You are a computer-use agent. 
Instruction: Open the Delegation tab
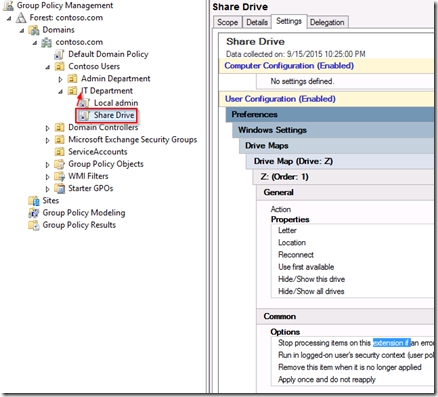327,22
